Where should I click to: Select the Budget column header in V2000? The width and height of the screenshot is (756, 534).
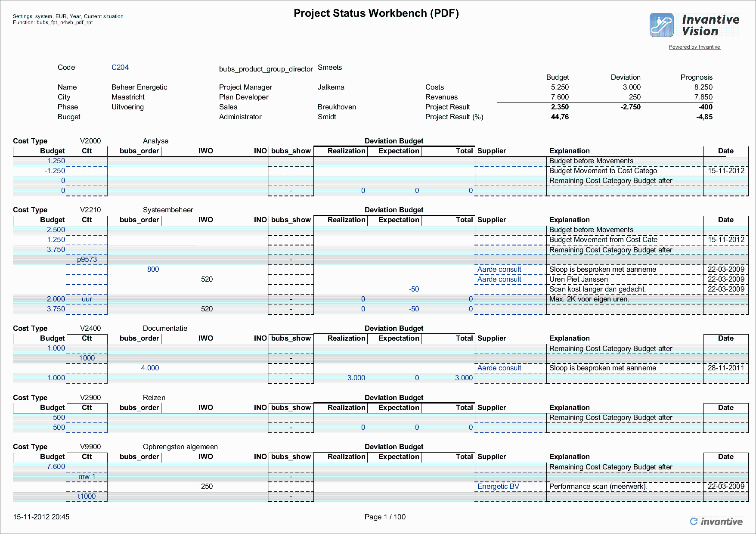pos(52,151)
